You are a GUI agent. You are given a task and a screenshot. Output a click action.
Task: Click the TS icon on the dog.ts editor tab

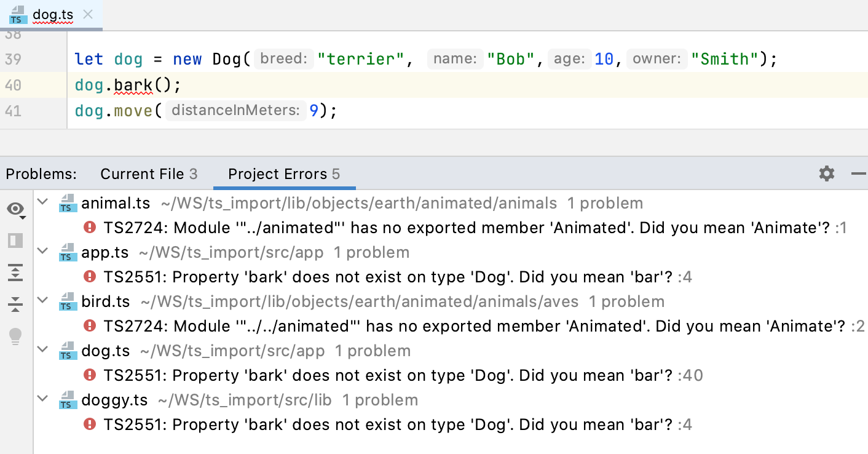pos(17,14)
